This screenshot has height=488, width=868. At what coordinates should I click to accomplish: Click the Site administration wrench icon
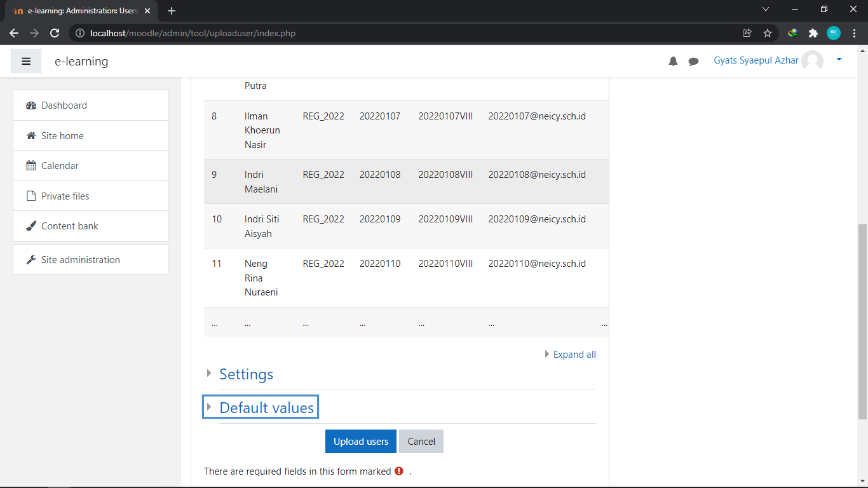tap(31, 259)
